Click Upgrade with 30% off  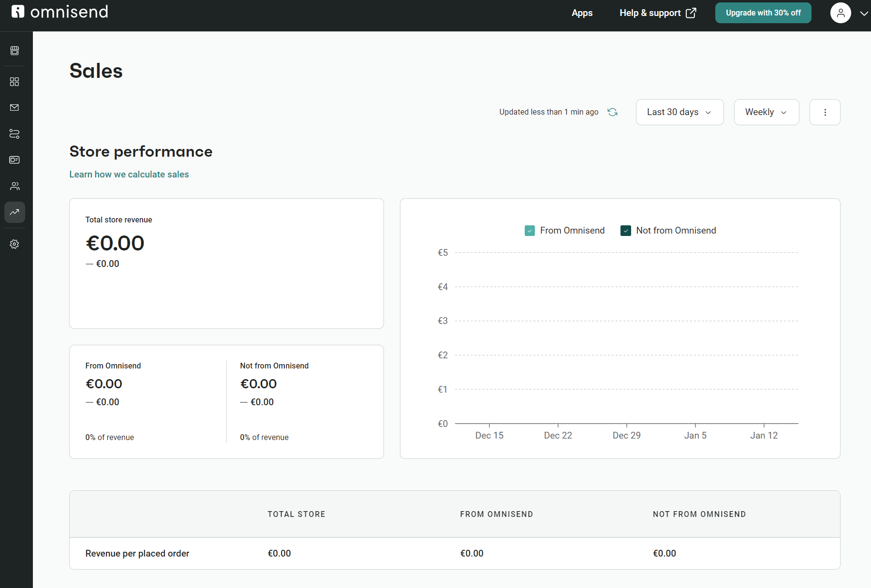tap(763, 13)
